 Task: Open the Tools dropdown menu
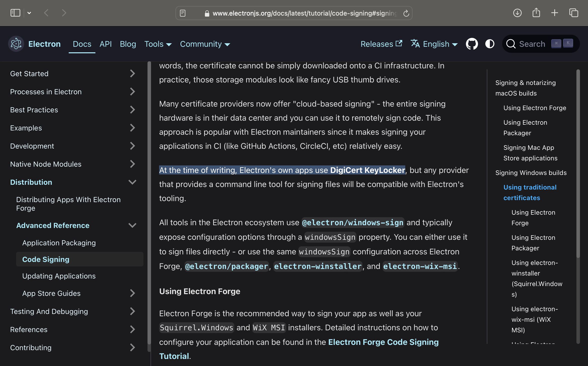pyautogui.click(x=158, y=44)
